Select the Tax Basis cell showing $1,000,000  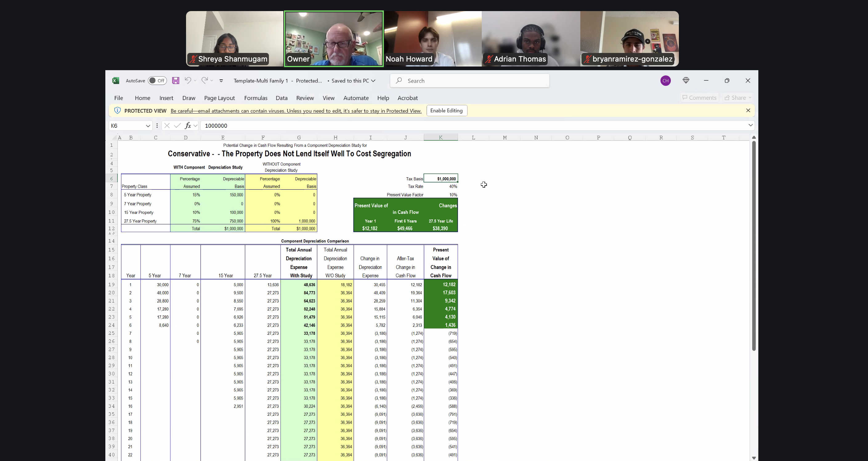(x=441, y=179)
